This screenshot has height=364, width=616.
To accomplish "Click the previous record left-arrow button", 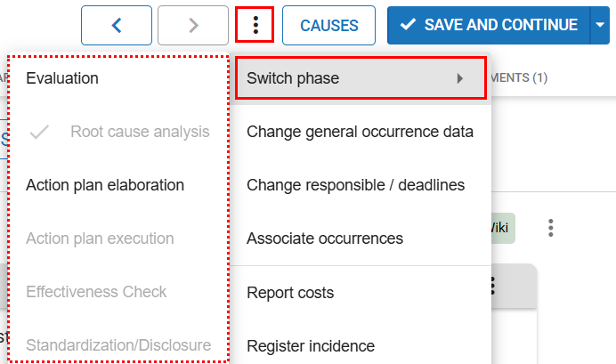I will coord(116,25).
